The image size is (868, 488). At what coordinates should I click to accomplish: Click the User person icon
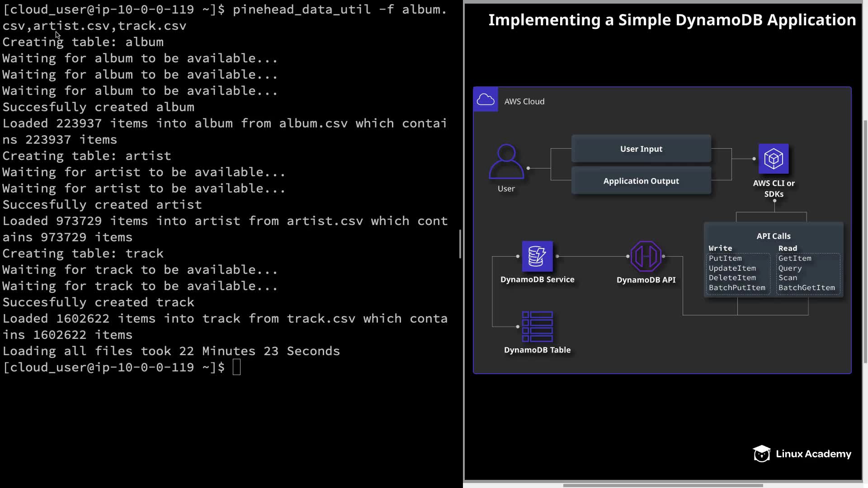[x=506, y=161]
